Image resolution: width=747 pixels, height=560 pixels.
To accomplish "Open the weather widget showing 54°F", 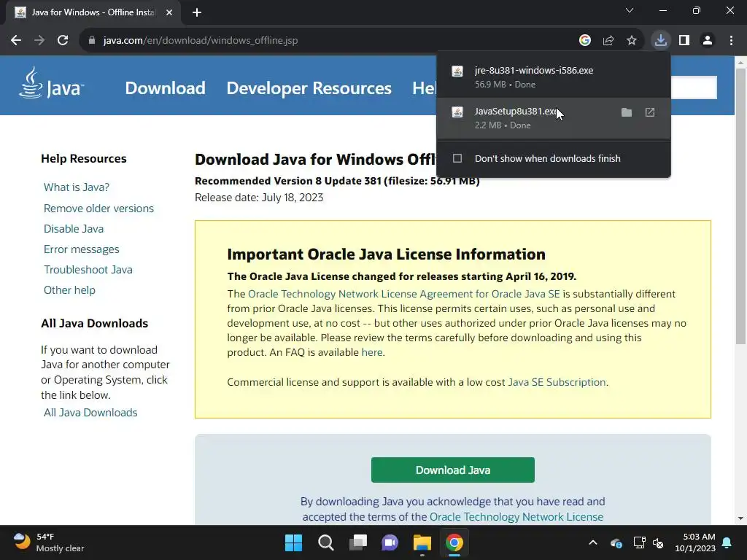I will coord(49,542).
